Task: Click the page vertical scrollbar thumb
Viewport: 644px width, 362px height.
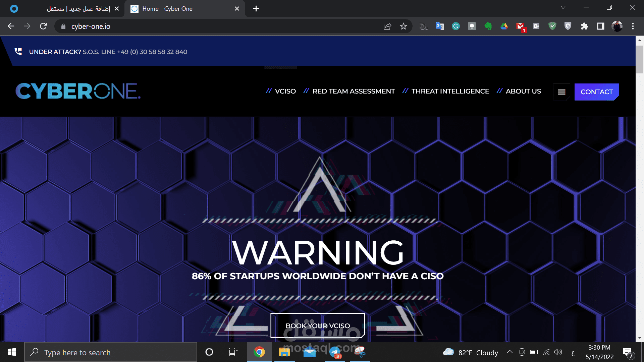Action: point(639,59)
